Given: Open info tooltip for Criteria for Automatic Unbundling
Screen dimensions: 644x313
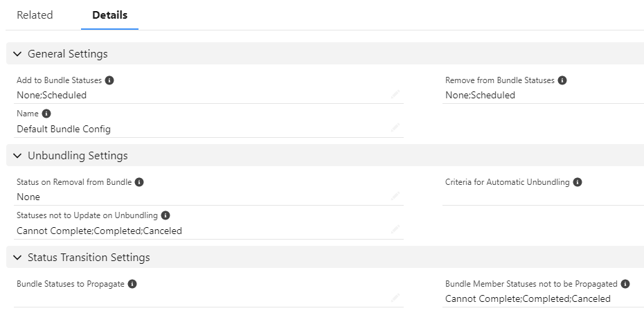Looking at the screenshot, I should pos(578,182).
